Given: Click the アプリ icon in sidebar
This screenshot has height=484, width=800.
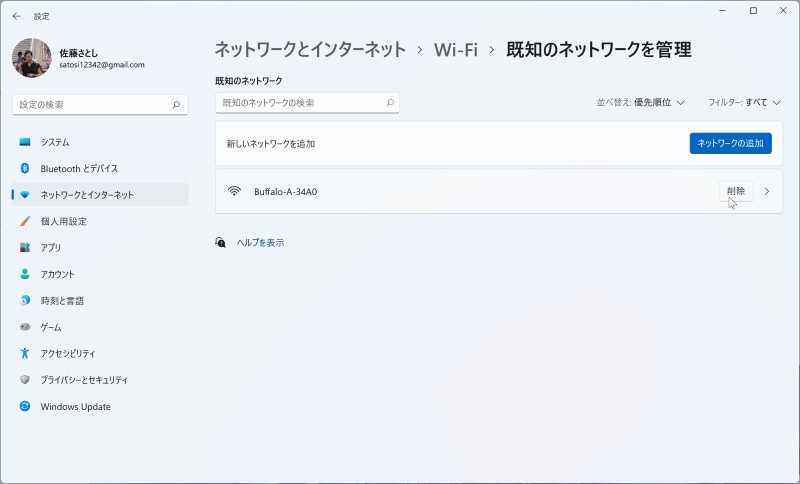Looking at the screenshot, I should [x=25, y=248].
